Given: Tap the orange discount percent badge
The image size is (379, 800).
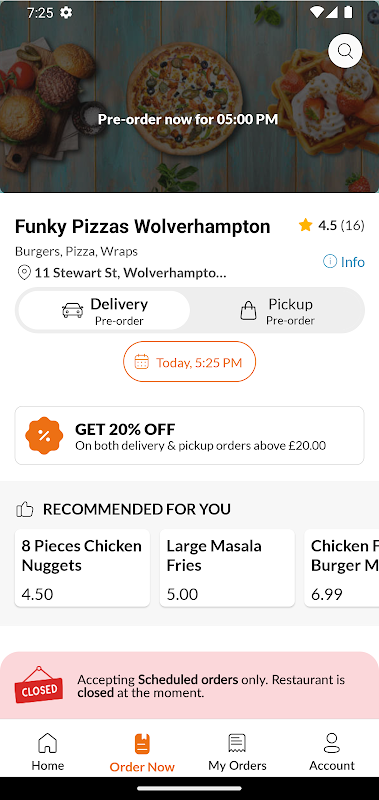Looking at the screenshot, I should [44, 435].
